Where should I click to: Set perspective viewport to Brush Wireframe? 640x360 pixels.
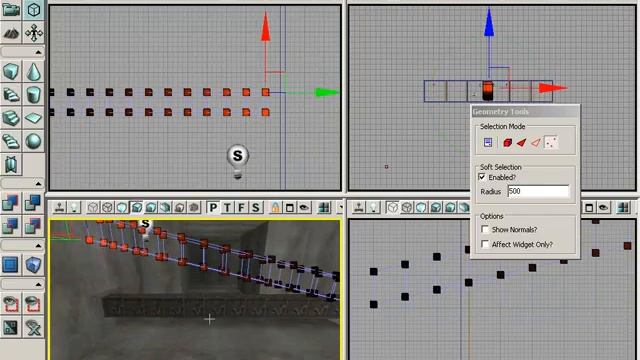click(x=93, y=207)
